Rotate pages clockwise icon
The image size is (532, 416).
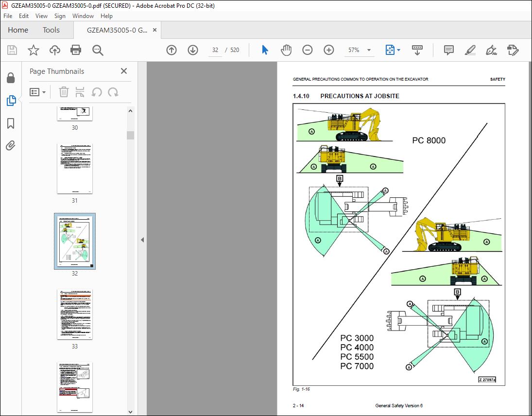(113, 92)
